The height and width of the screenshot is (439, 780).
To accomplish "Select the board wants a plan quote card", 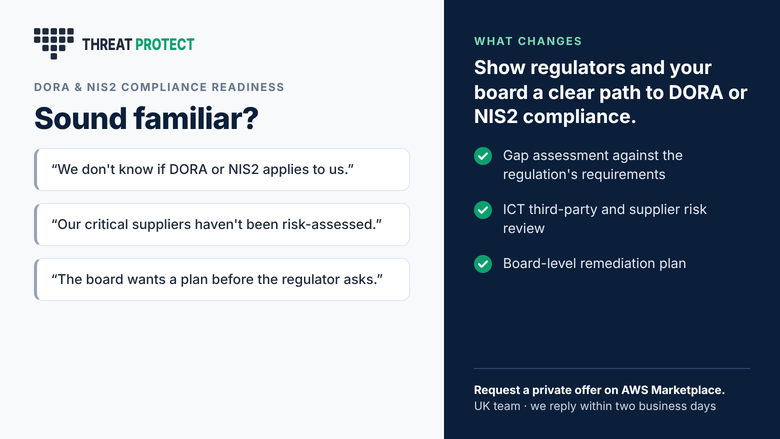I will (222, 279).
